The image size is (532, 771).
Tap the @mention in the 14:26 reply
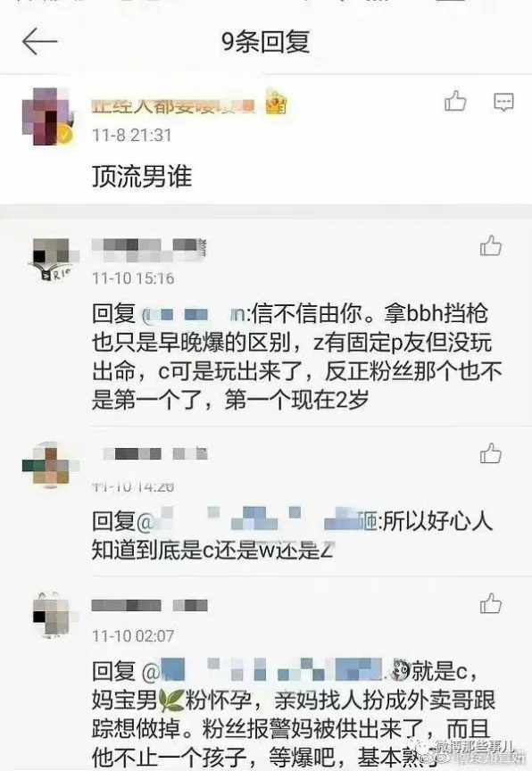(260, 521)
